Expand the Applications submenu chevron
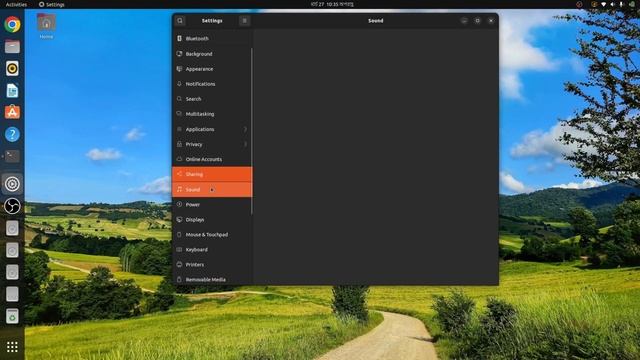This screenshot has height=360, width=640. (x=245, y=129)
